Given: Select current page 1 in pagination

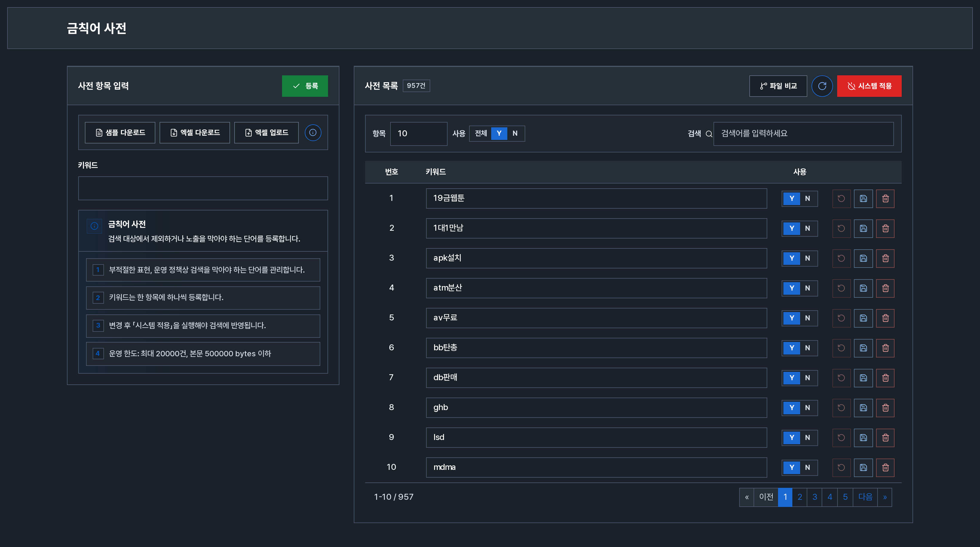Looking at the screenshot, I should pos(785,497).
